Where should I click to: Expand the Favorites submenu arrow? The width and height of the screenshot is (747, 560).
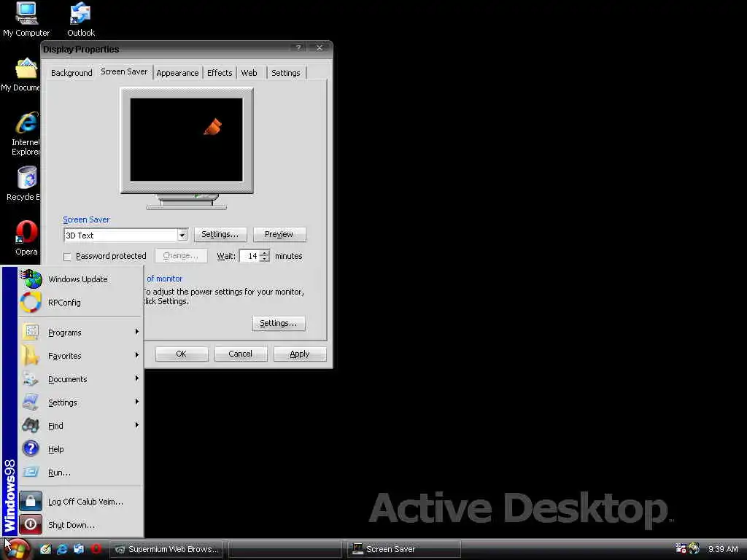click(136, 355)
